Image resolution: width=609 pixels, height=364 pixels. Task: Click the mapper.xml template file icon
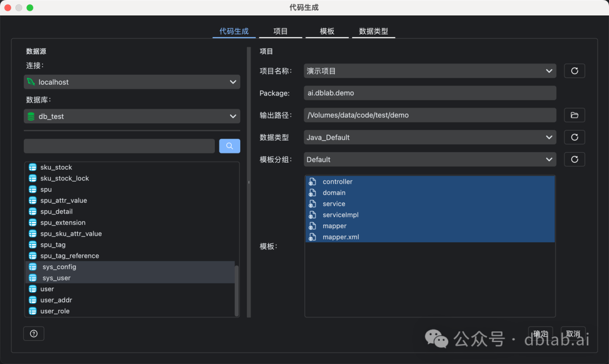pos(312,237)
